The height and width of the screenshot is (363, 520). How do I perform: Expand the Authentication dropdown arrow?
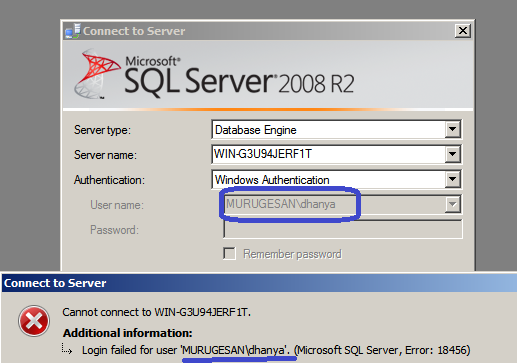click(x=452, y=179)
